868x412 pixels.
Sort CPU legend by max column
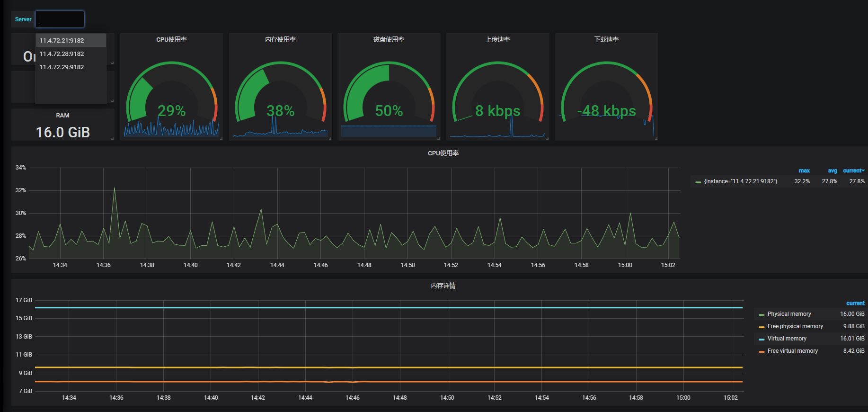pos(804,170)
